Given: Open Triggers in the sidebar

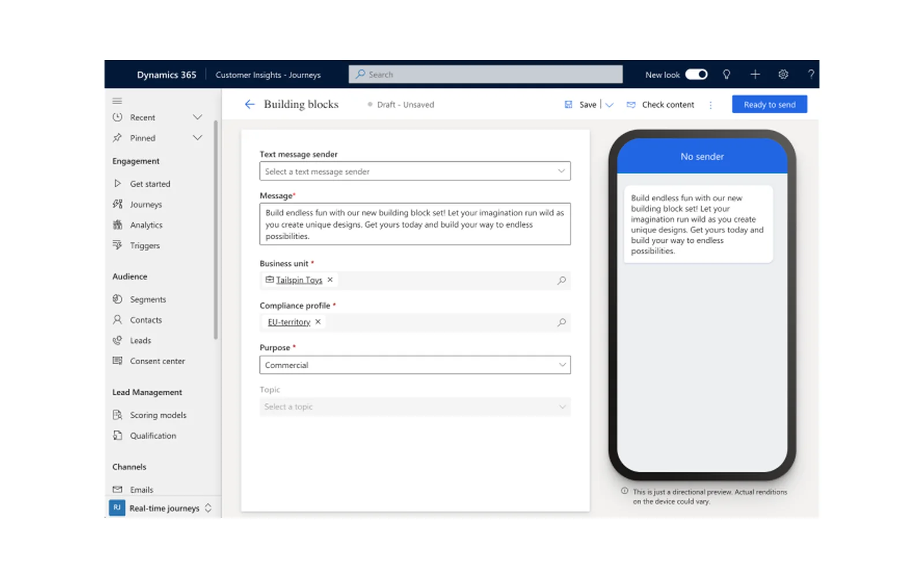Looking at the screenshot, I should tap(145, 246).
